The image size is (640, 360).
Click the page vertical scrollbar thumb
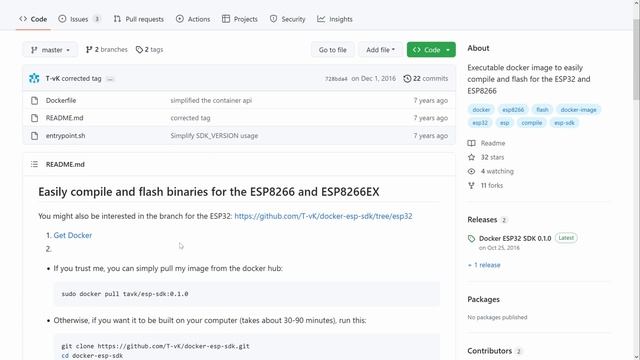click(x=636, y=57)
